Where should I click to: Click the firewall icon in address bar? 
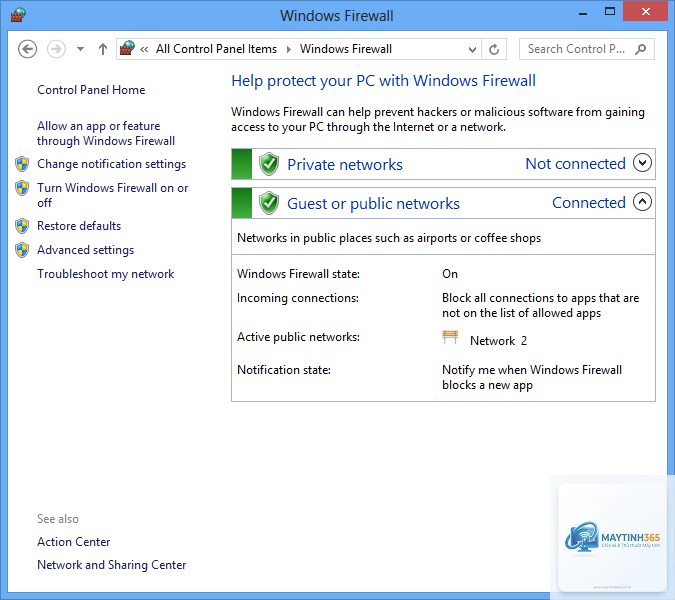coord(127,48)
